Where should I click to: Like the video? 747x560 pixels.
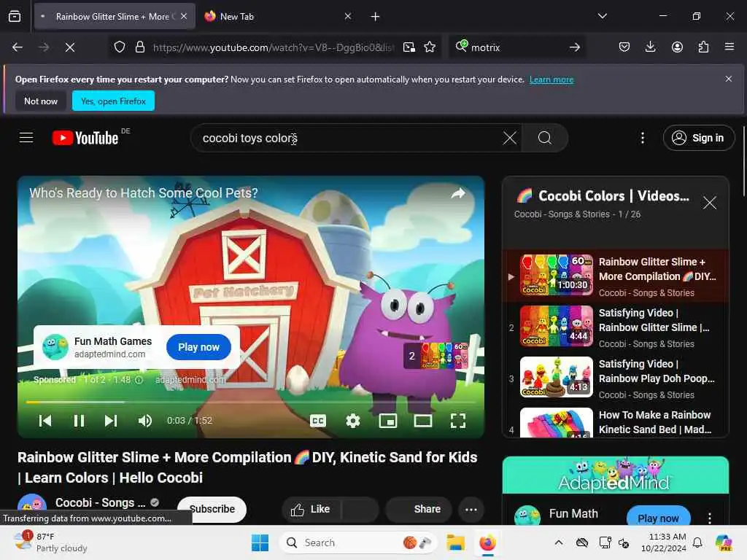311,509
